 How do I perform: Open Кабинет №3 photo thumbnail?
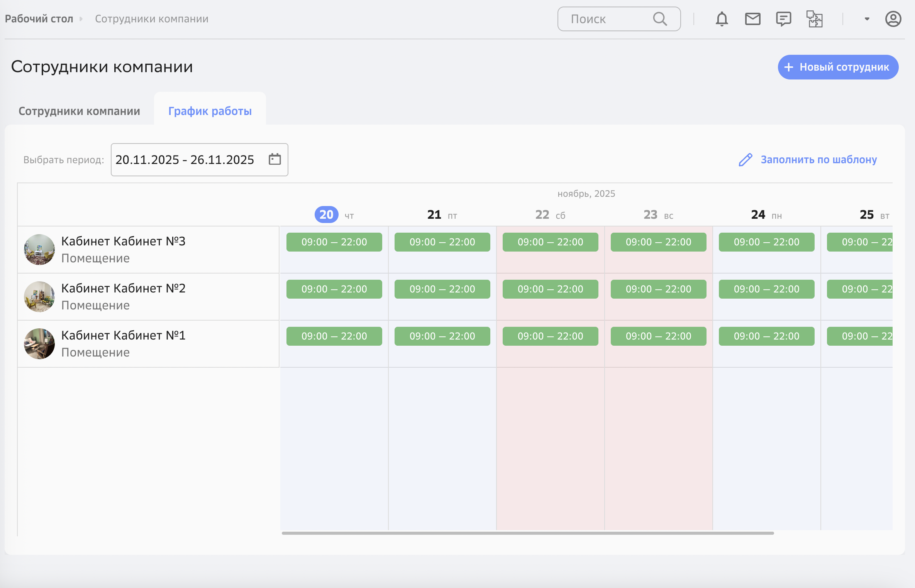coord(39,250)
